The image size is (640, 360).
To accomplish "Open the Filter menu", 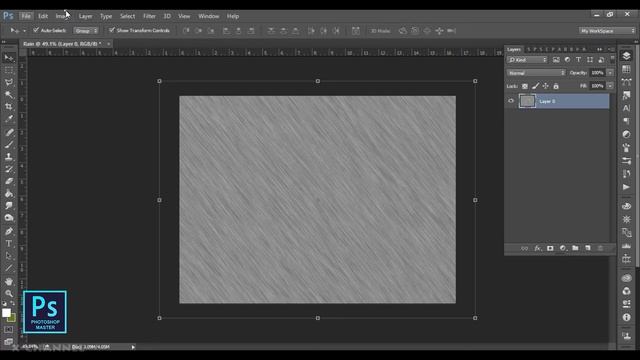I will (x=149, y=16).
